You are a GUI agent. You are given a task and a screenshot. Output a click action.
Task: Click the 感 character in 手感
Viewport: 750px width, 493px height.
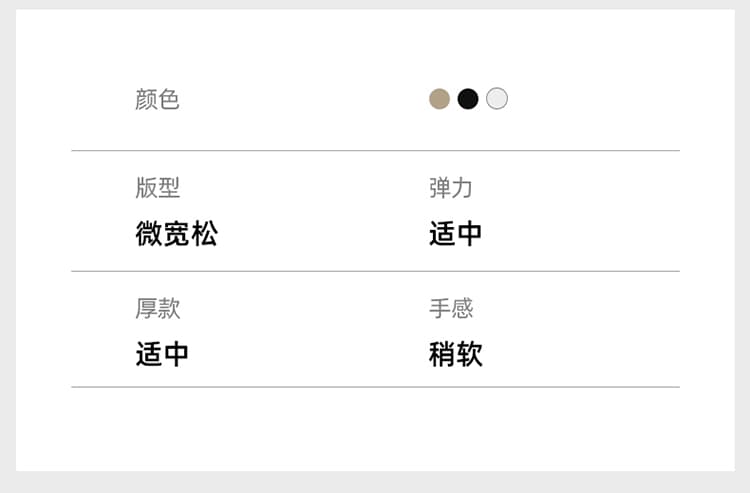[x=463, y=308]
